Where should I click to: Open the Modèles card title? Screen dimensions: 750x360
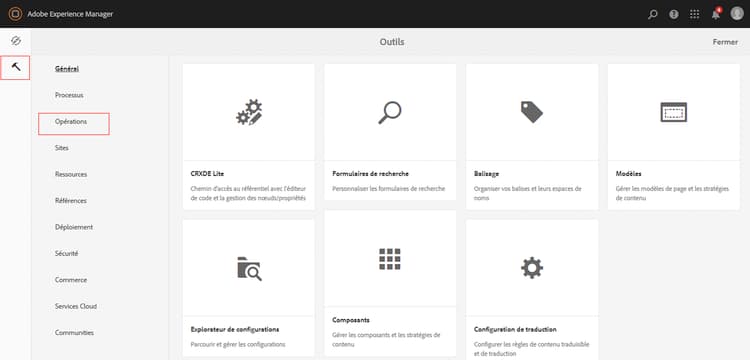pyautogui.click(x=628, y=174)
